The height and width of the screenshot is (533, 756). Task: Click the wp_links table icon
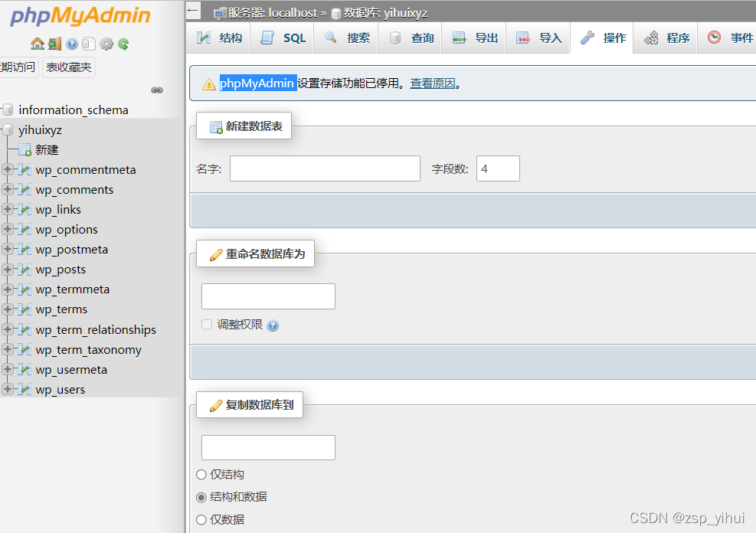coord(24,210)
